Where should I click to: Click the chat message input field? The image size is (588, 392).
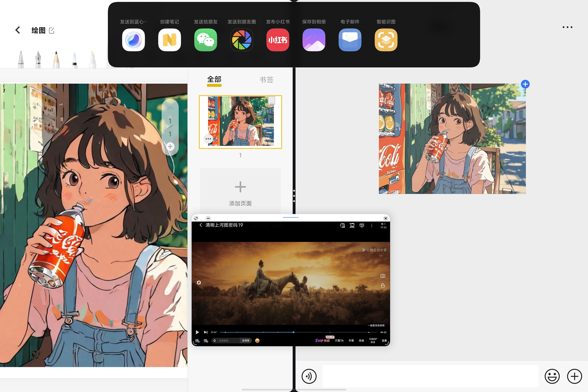(430, 376)
